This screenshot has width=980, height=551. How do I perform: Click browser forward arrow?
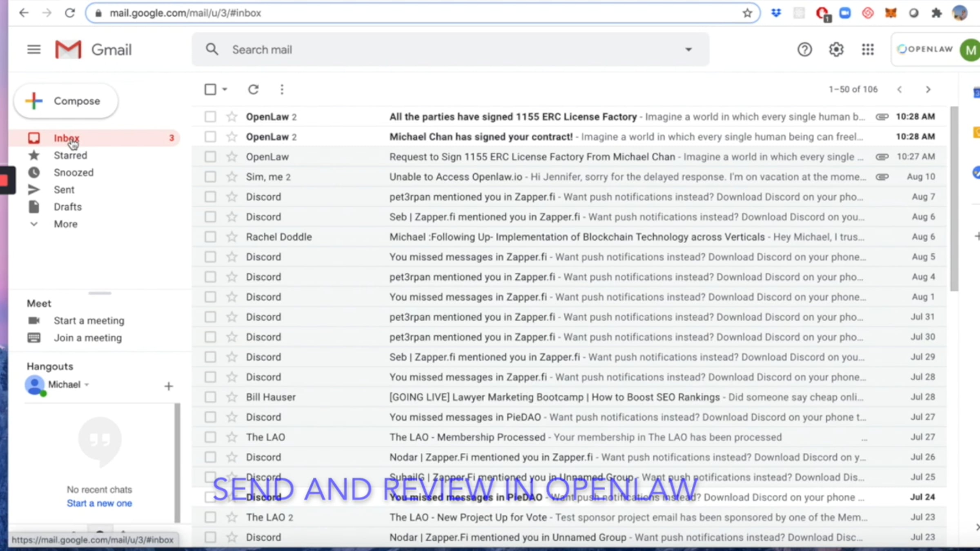47,13
